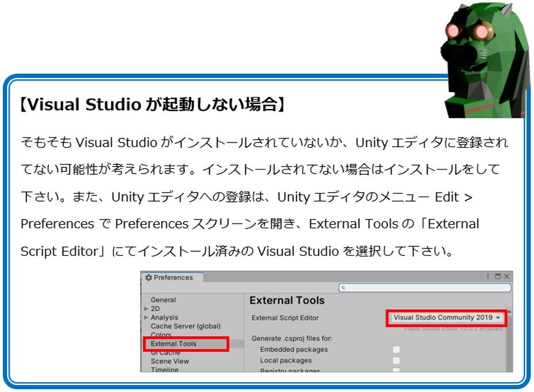
Task: Maximize the Preferences window
Action: tap(498, 276)
